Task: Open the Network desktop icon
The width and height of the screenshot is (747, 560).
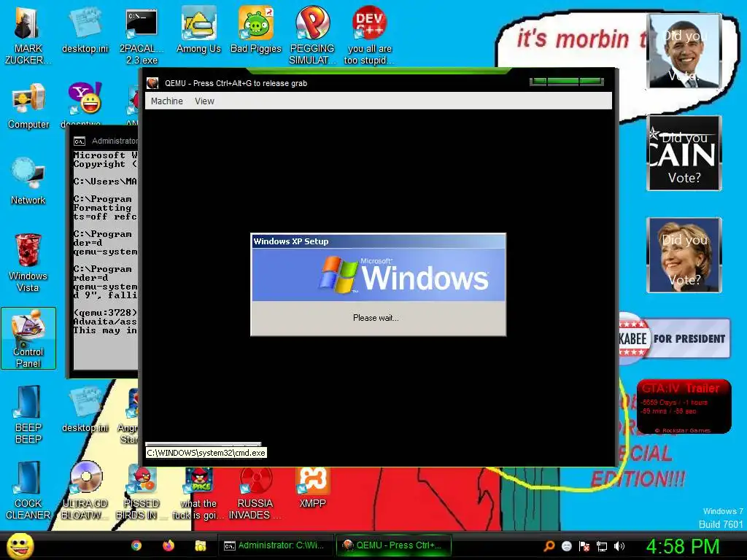Action: coord(28,181)
